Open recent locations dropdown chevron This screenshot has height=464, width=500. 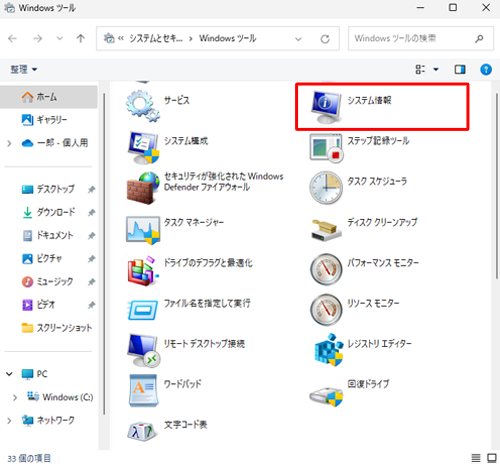pyautogui.click(x=60, y=38)
